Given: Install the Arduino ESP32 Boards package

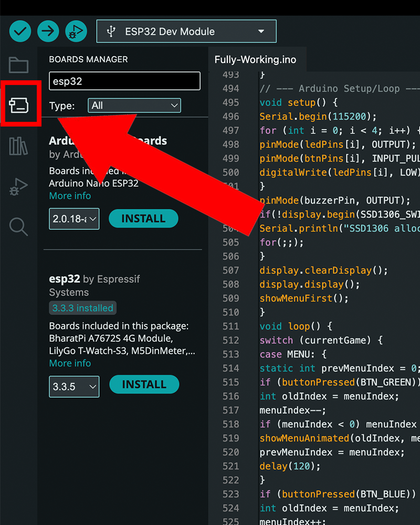Looking at the screenshot, I should click(143, 218).
